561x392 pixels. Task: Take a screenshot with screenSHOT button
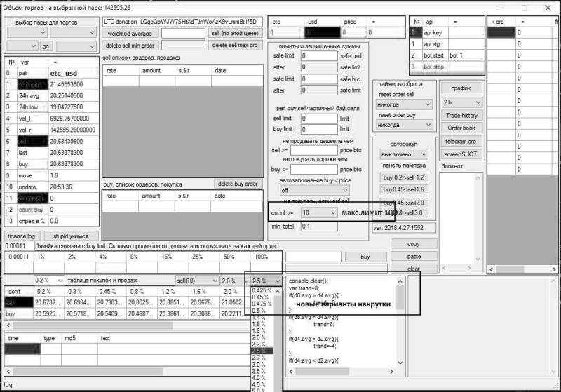pyautogui.click(x=461, y=154)
